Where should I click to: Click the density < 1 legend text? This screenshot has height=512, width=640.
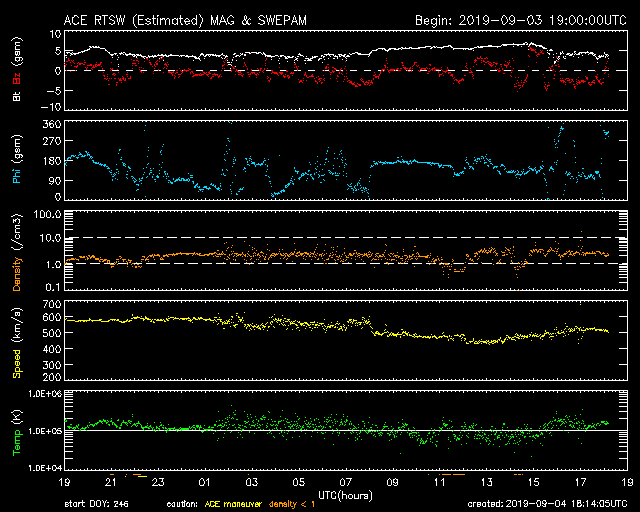[292, 504]
